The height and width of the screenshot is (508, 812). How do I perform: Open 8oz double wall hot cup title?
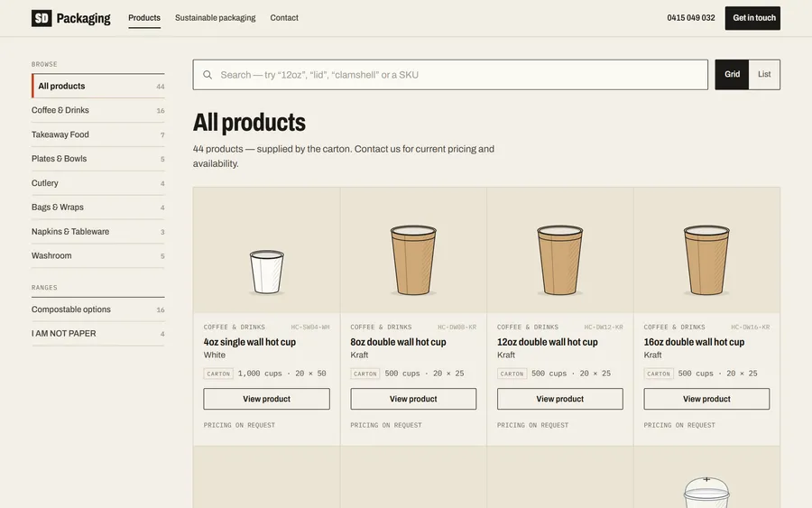tap(398, 342)
